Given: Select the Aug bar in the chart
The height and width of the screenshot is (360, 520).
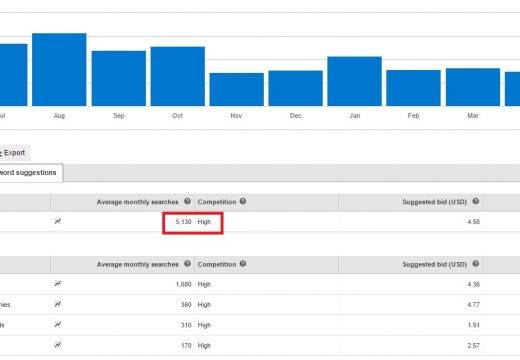Looking at the screenshot, I should 59,69.
